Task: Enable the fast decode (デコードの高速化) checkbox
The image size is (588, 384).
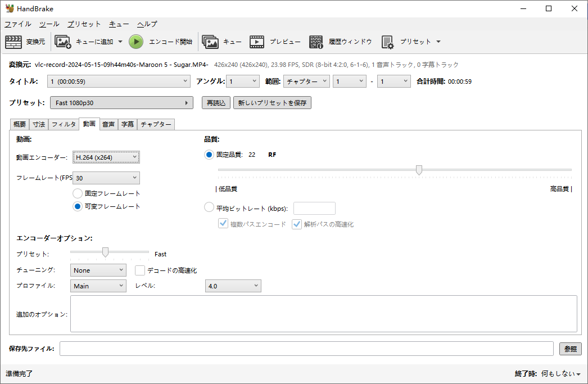Action: [140, 270]
